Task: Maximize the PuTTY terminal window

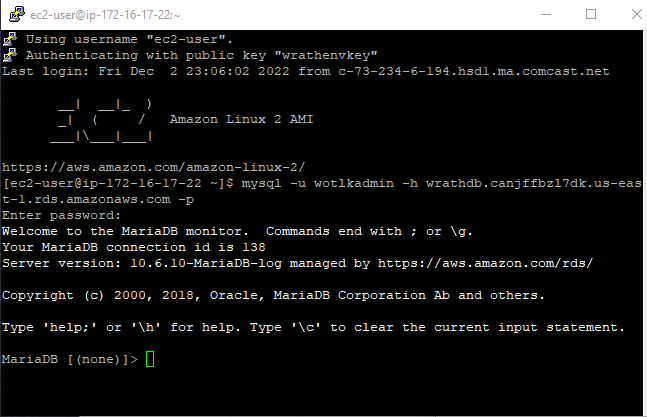Action: 590,15
